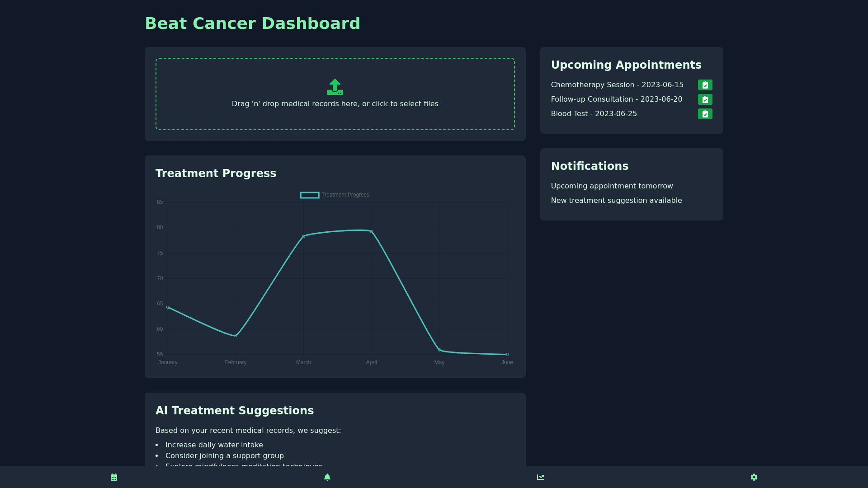Viewport: 868px width, 488px height.
Task: Click the February data point on chart
Action: click(236, 336)
